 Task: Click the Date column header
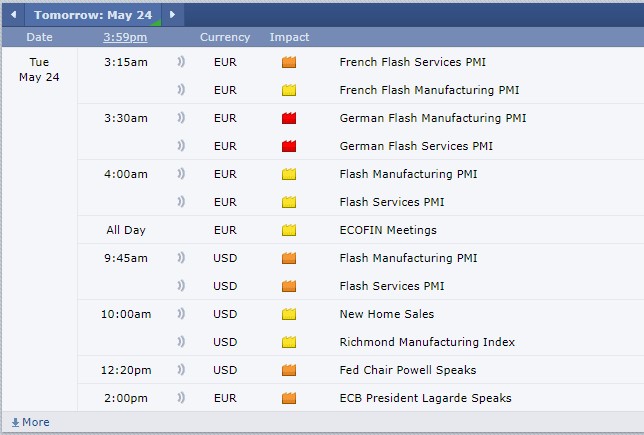(39, 37)
